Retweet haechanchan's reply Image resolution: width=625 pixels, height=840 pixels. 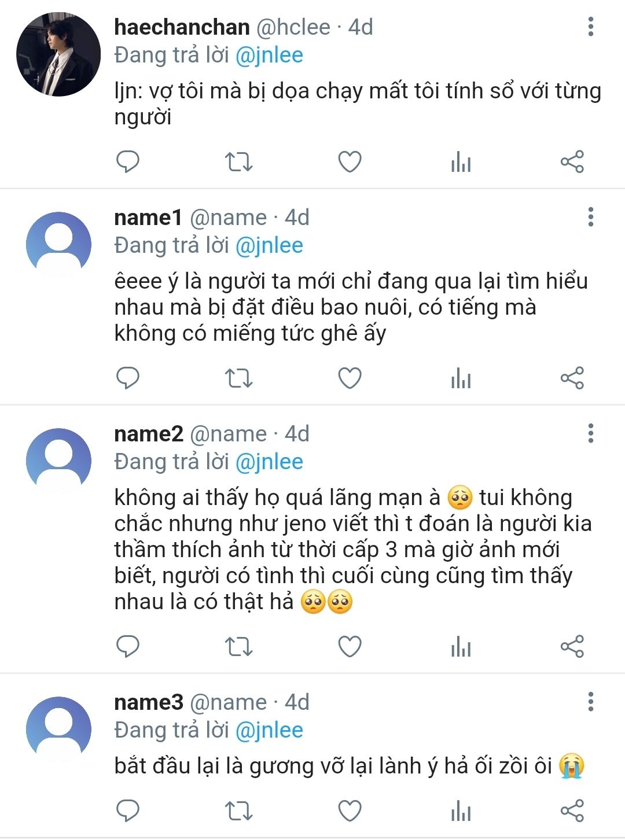pos(238,161)
